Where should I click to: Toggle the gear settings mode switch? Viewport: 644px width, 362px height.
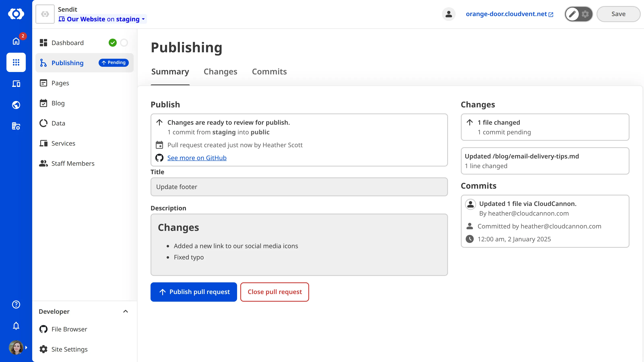coord(585,14)
